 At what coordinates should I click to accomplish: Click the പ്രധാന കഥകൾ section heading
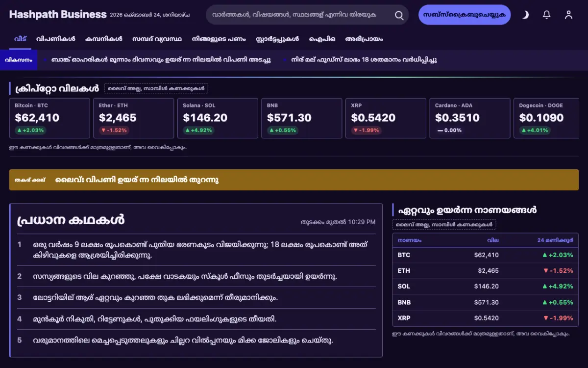click(71, 220)
